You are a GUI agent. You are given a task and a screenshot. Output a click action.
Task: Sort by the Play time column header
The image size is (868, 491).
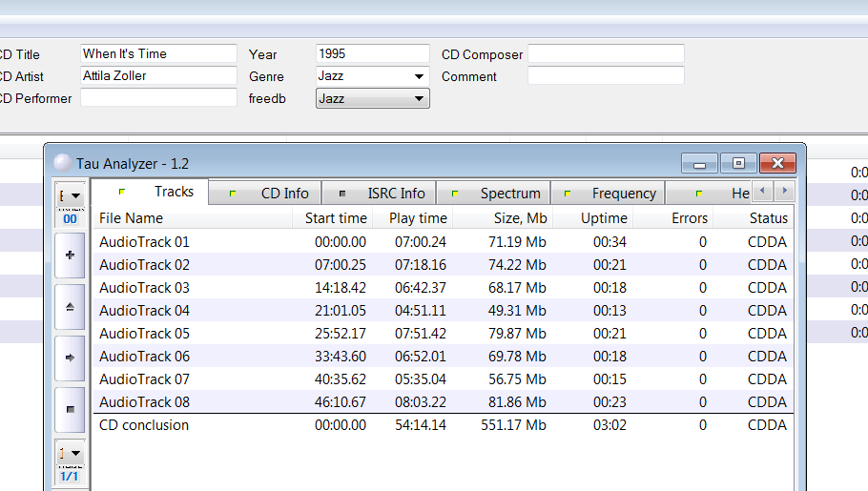point(413,218)
